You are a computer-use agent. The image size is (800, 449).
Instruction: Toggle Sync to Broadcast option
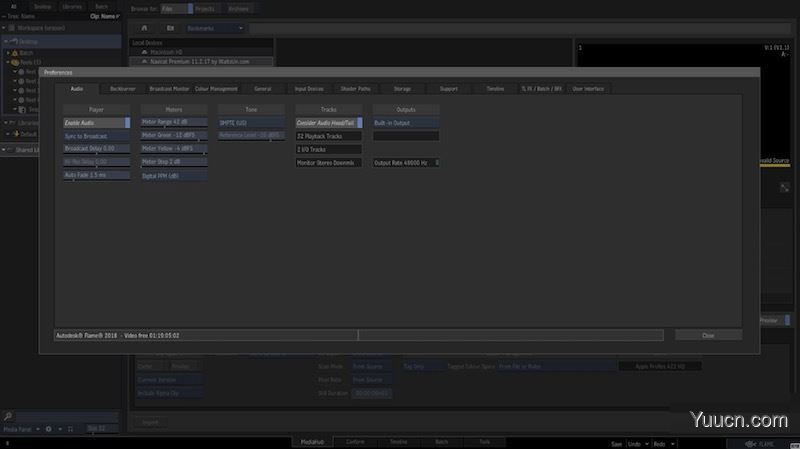(96, 135)
